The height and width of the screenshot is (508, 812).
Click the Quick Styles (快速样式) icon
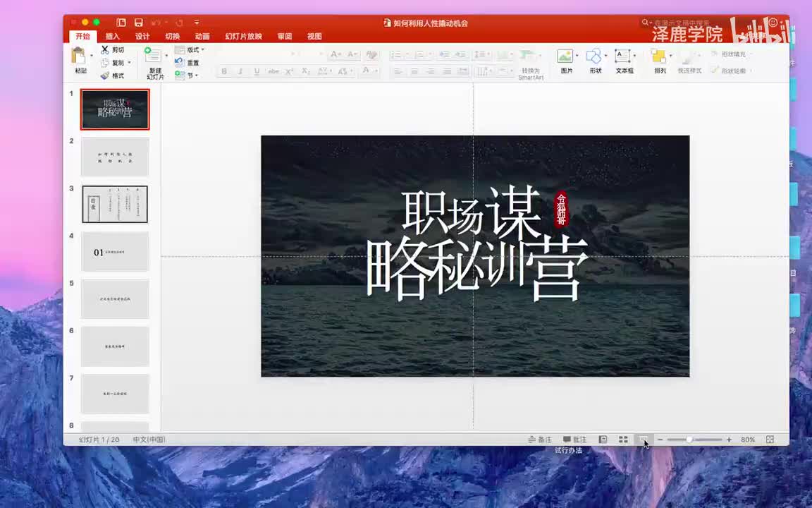[x=689, y=56]
